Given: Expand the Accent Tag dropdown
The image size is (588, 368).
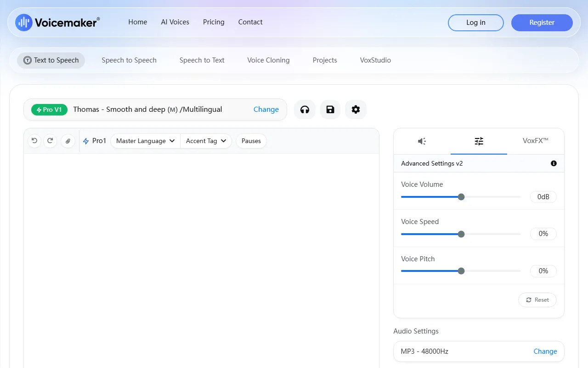Looking at the screenshot, I should 206,141.
